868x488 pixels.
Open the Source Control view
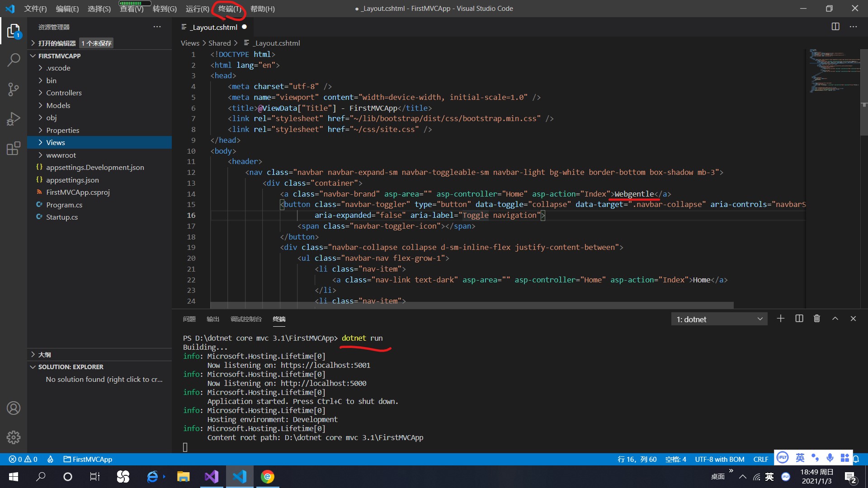coord(14,89)
